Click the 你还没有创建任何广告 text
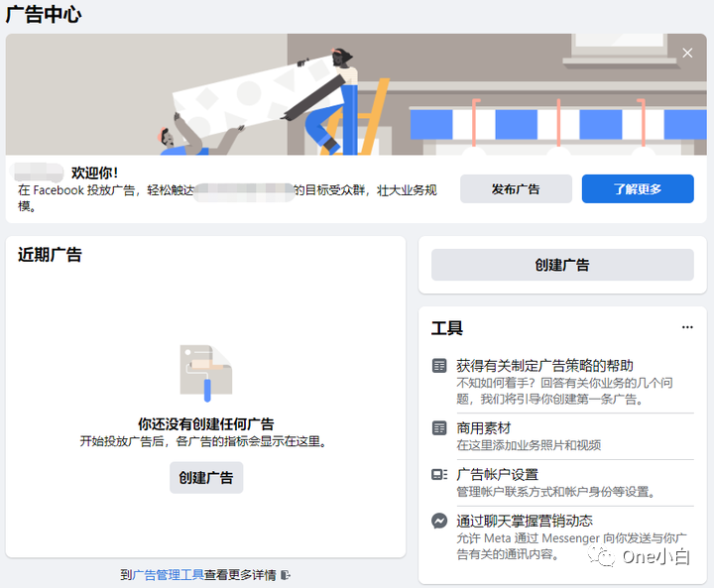Screen dimensions: 714x588 click(206, 423)
